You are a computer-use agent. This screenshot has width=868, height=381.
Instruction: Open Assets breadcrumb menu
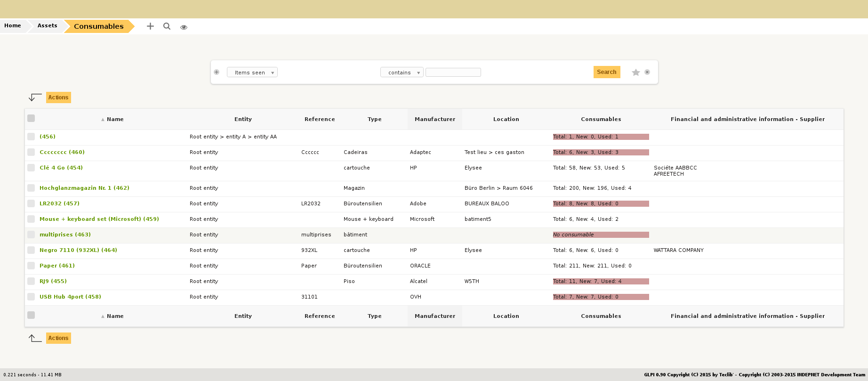47,26
